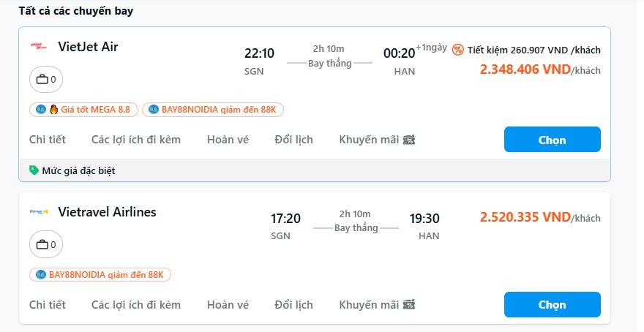
Task: Open Hoàn vé tab for VietJet flight
Action: [x=228, y=140]
